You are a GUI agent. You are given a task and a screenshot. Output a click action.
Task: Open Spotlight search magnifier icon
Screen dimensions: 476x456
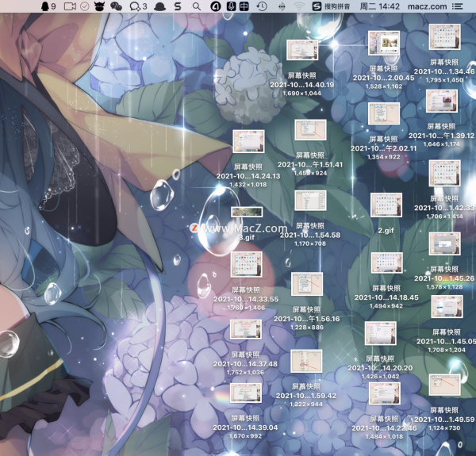(196, 6)
